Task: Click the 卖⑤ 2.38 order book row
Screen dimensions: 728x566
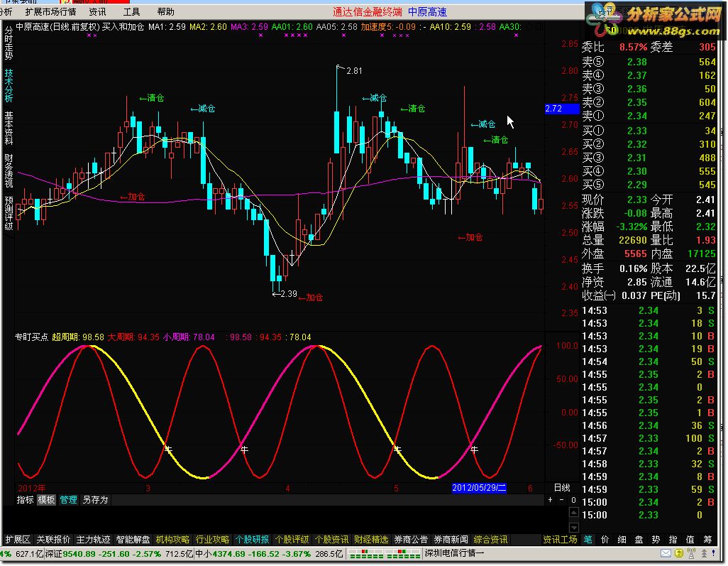Action: pos(649,62)
